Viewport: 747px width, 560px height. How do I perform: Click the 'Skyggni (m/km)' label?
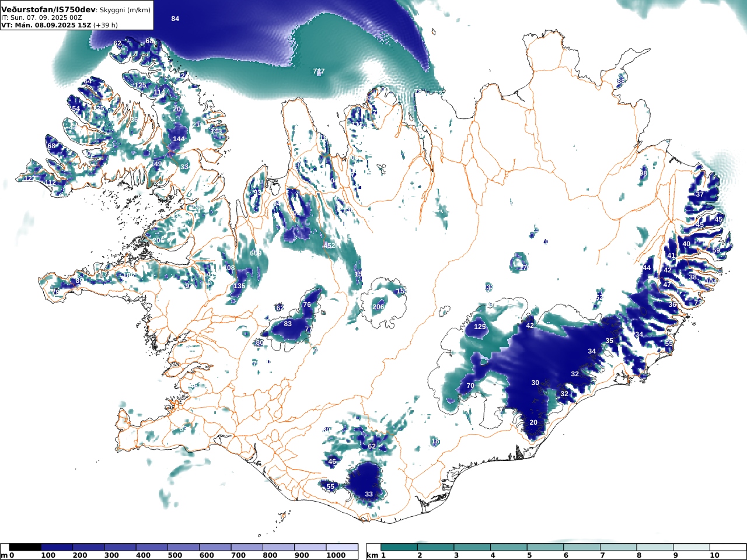pos(124,10)
